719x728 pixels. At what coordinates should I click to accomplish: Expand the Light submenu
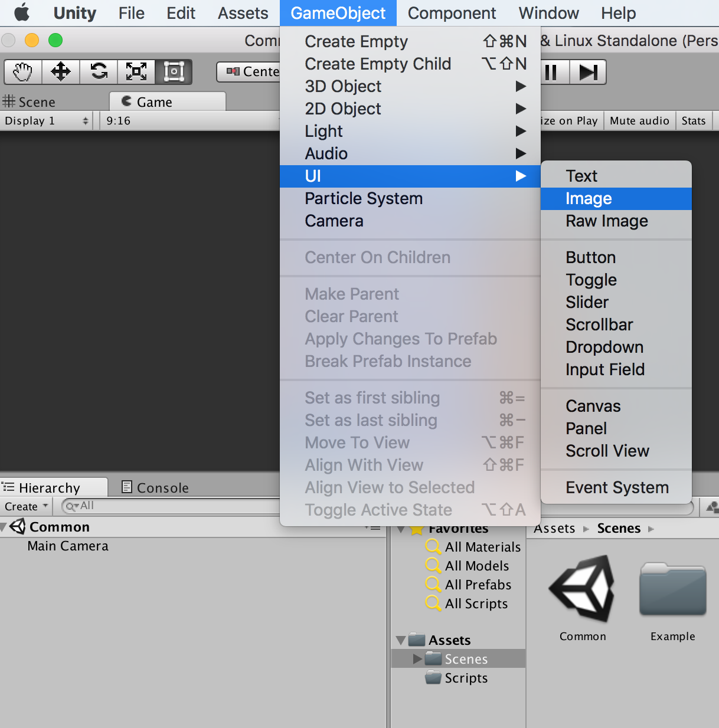410,131
